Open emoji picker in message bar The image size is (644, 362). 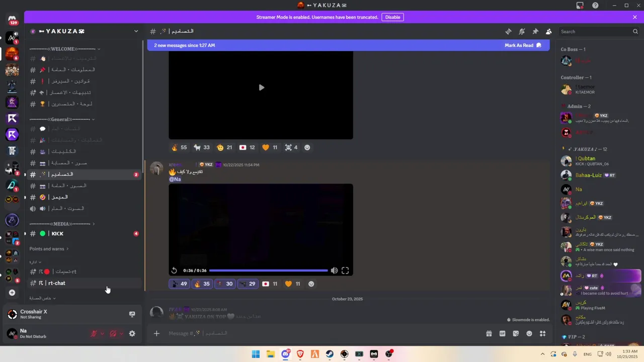(529, 333)
